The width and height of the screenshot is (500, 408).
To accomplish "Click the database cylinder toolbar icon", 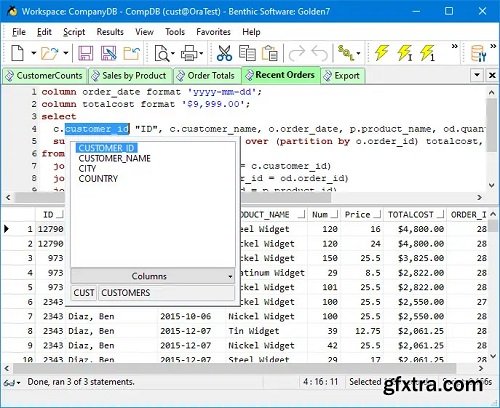I will point(478,54).
